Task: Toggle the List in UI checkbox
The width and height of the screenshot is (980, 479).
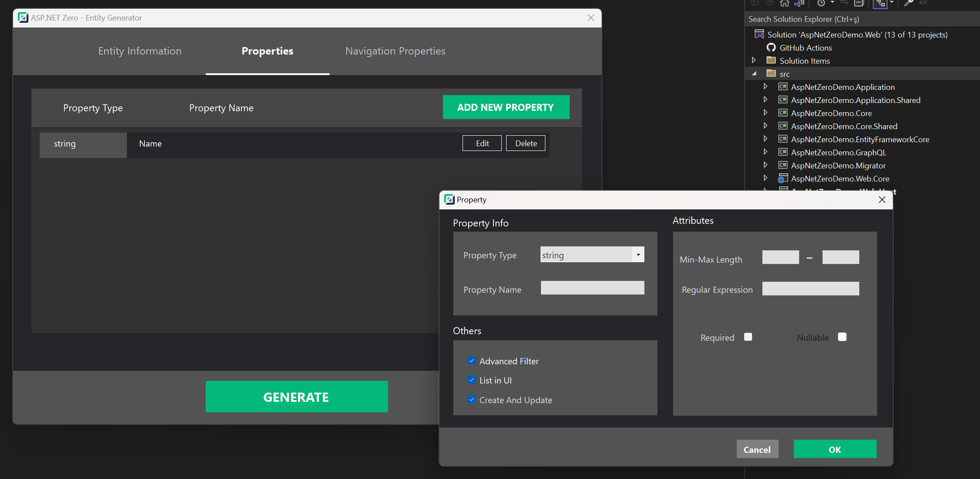Action: [x=471, y=380]
